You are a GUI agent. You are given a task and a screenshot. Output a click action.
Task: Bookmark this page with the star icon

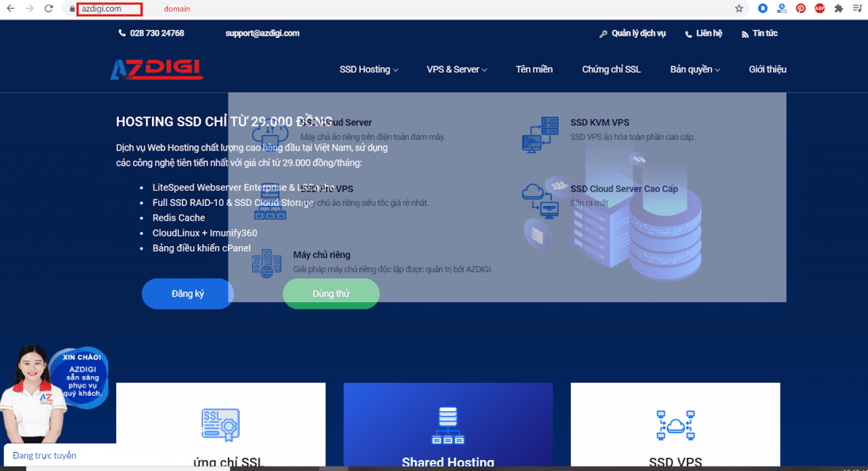(x=739, y=9)
